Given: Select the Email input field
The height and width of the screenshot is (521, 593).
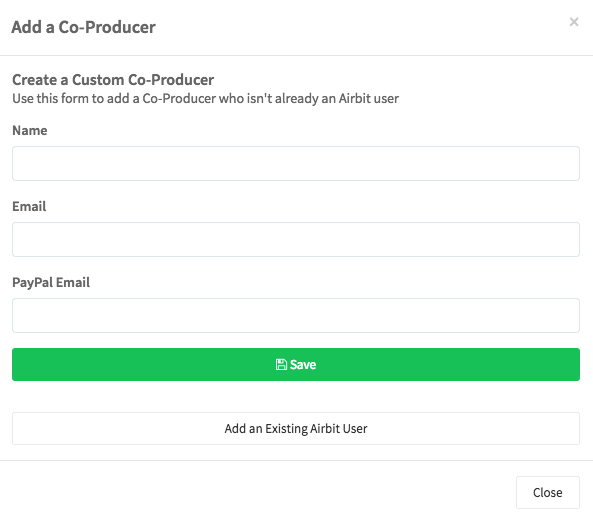Looking at the screenshot, I should pos(296,239).
